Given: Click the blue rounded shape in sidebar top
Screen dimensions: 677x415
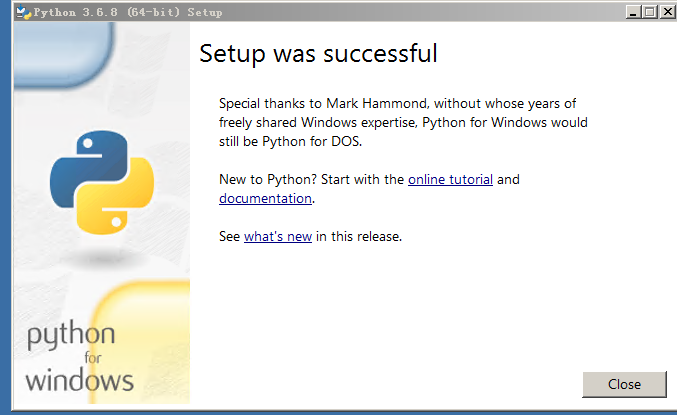Looking at the screenshot, I should [x=64, y=54].
